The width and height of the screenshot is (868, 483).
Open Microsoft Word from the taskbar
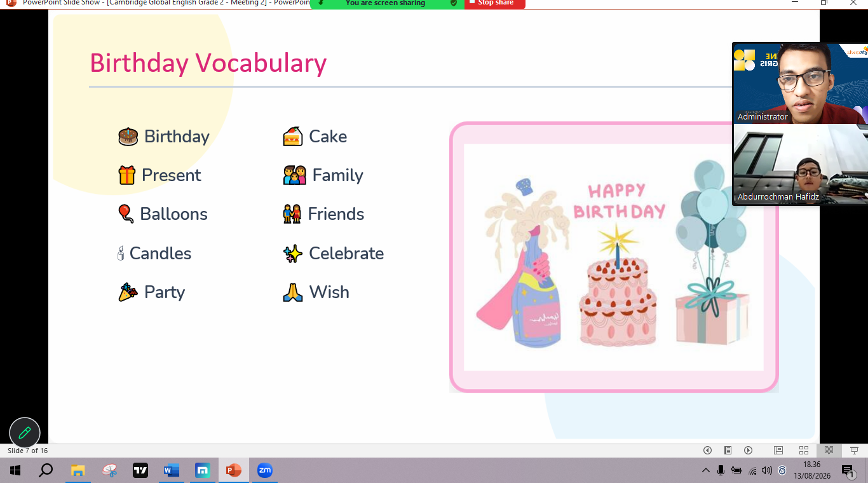coord(172,470)
